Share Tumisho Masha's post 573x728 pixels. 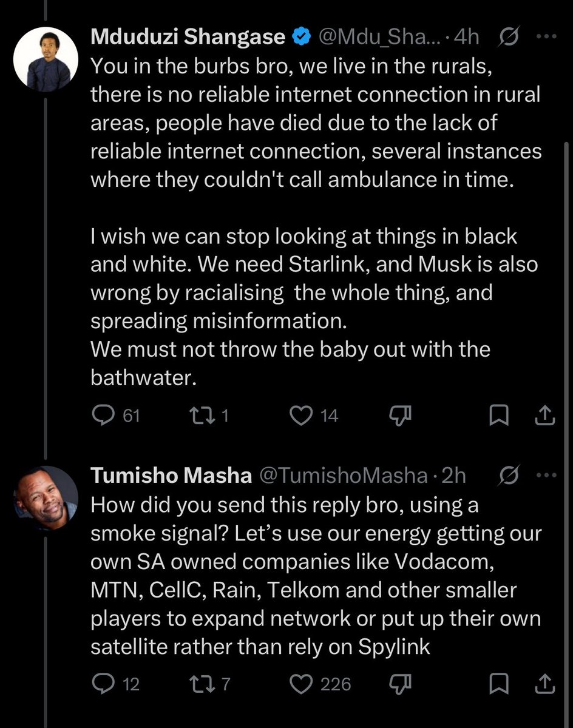544,684
